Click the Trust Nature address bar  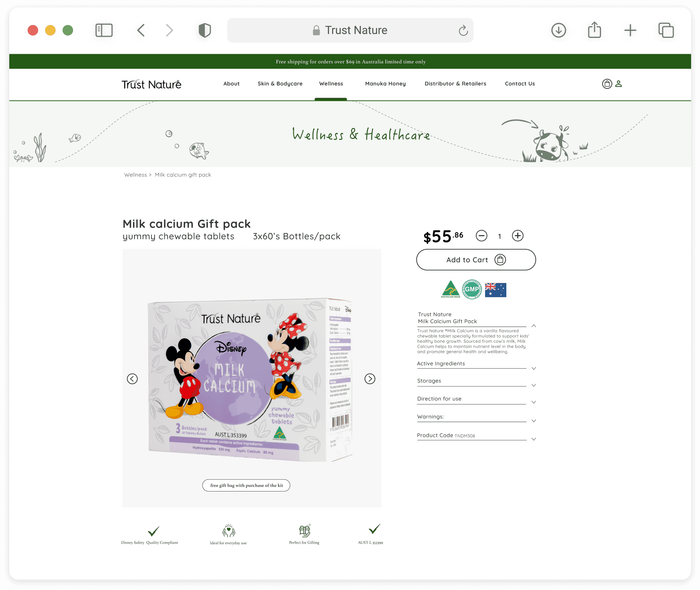[350, 30]
